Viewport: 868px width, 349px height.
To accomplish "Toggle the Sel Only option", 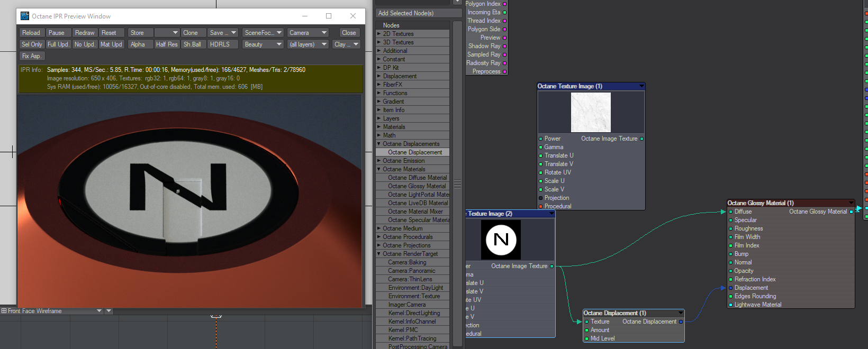I will [x=32, y=44].
